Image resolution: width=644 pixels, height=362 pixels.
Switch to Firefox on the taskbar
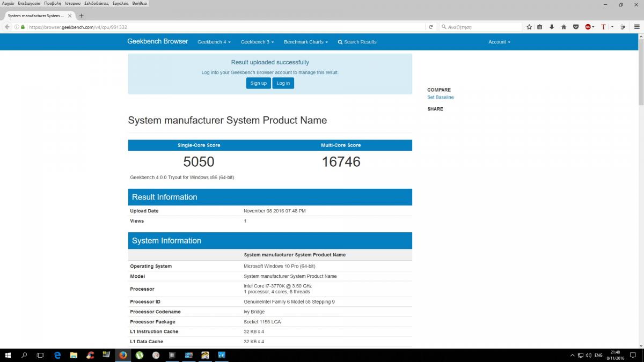pos(123,355)
